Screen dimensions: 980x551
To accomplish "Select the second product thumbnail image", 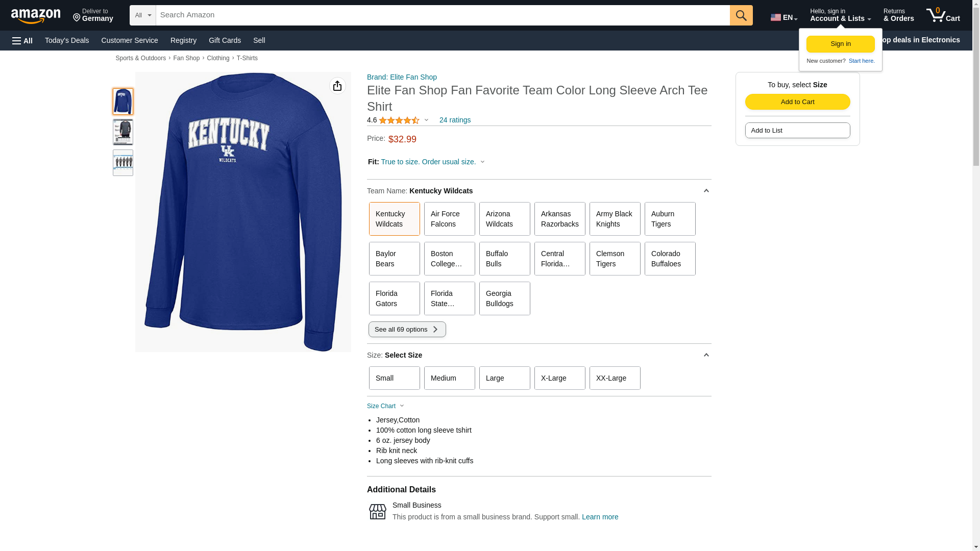I will (123, 132).
